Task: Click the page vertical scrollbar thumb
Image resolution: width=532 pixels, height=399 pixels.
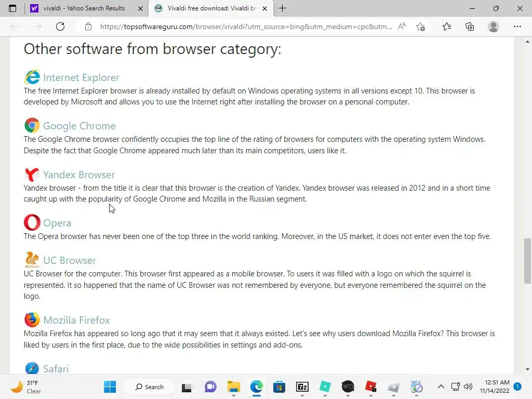Action: click(x=527, y=261)
